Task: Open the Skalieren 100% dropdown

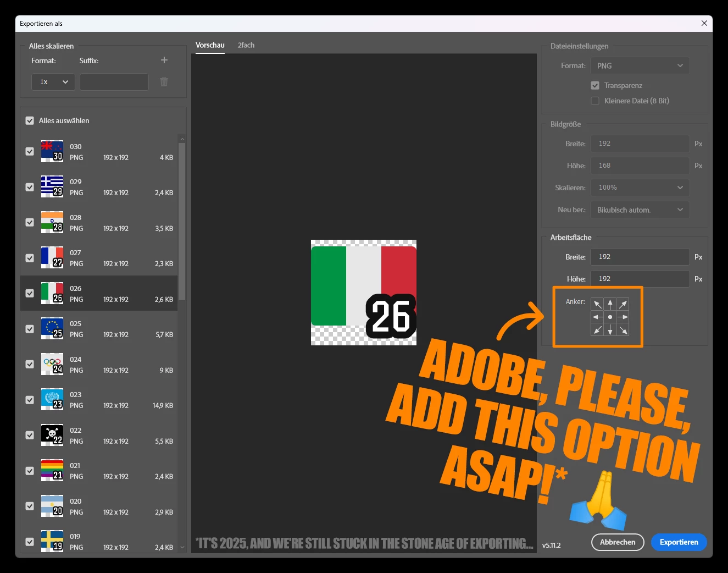Action: click(640, 188)
